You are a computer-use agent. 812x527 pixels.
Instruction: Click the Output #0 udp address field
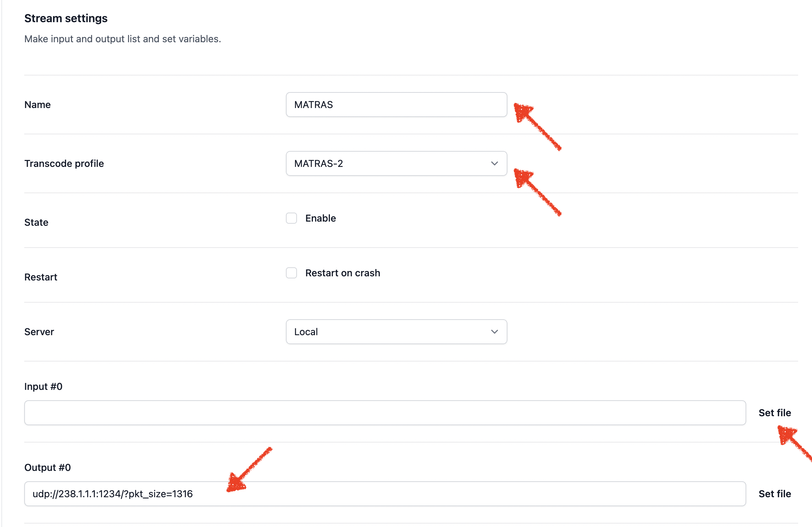(x=385, y=494)
